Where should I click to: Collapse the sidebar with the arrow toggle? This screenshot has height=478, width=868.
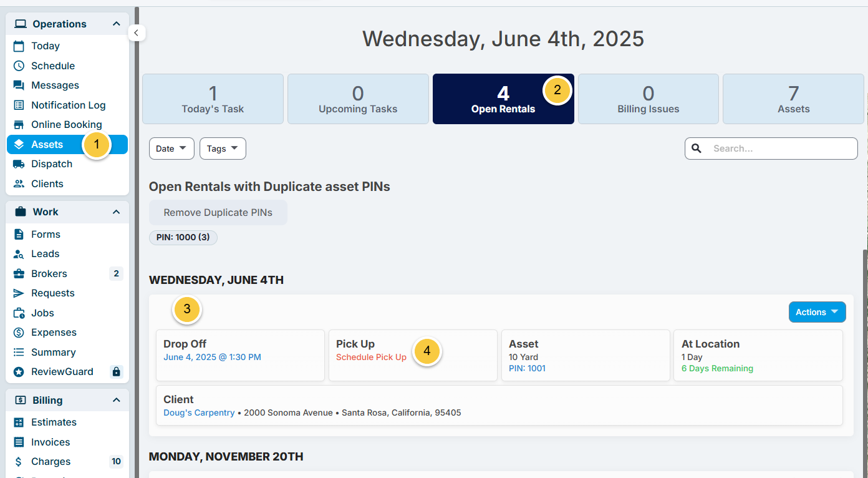[x=137, y=32]
